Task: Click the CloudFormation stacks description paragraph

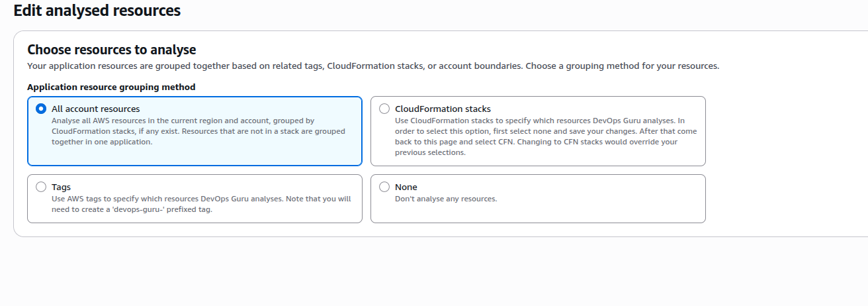Action: (545, 136)
